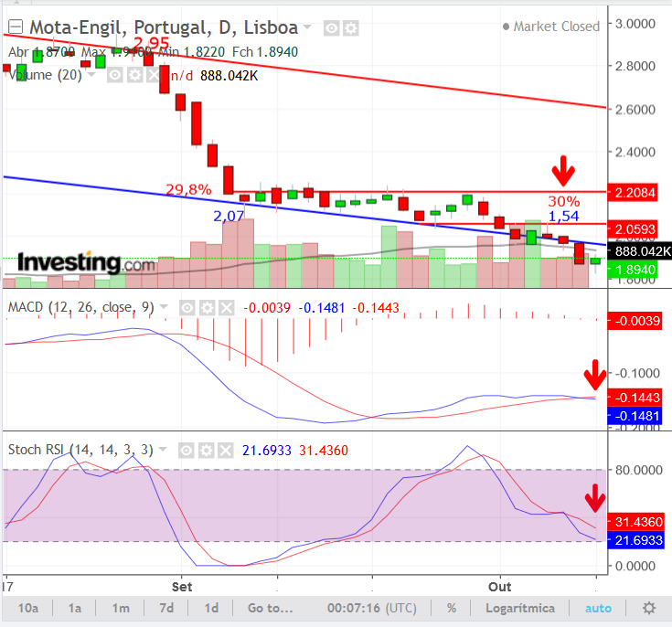This screenshot has height=627, width=672.
Task: Click the -0.1481 MACD axis label
Action: 635,416
